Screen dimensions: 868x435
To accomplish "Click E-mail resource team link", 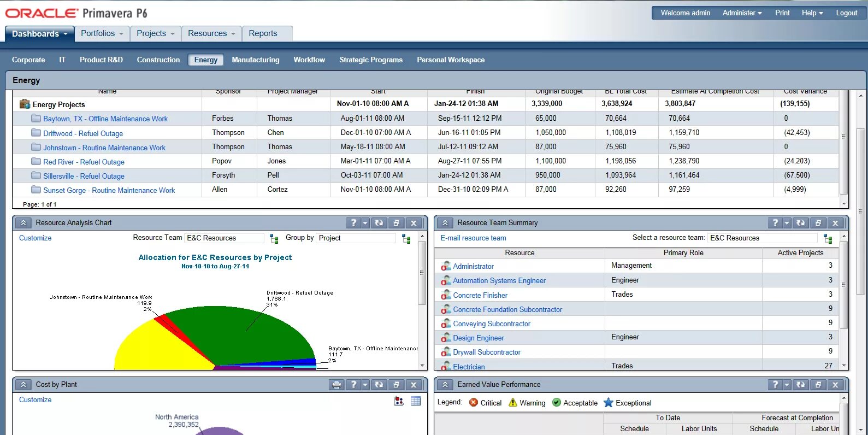I will [x=473, y=238].
